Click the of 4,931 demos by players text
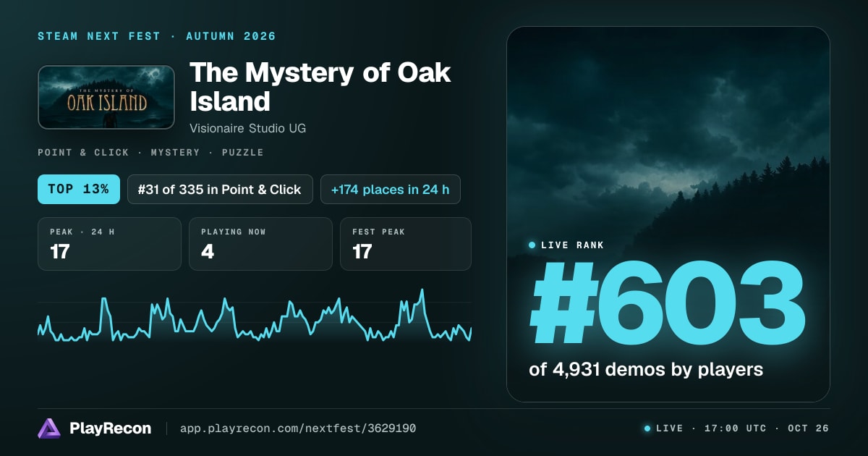 [646, 369]
